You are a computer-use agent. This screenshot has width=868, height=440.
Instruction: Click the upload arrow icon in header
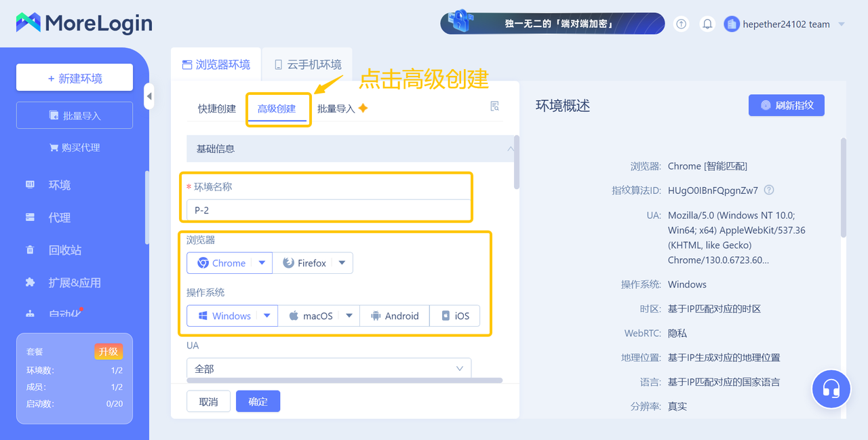click(682, 24)
